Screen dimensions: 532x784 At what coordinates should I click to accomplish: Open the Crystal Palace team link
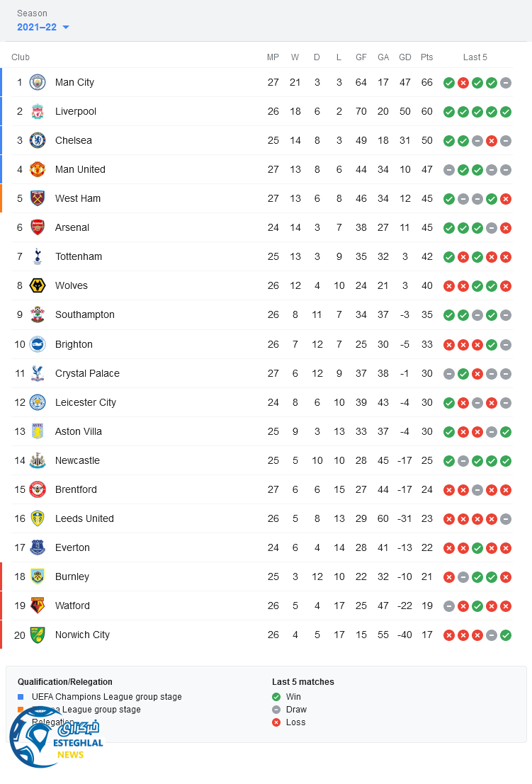point(87,373)
